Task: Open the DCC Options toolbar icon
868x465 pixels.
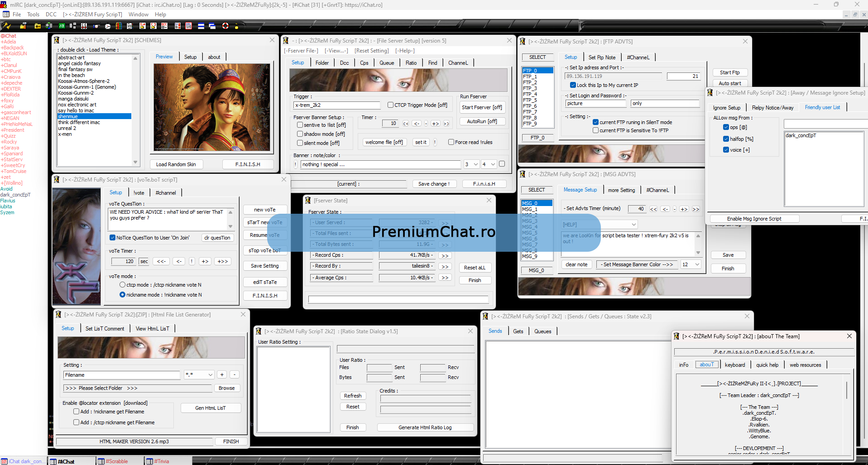Action: 164,26
